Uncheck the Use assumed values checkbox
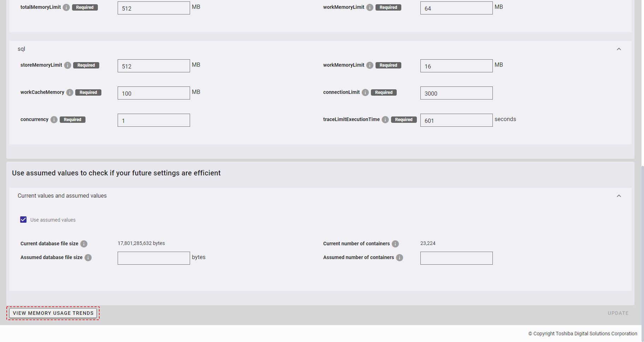This screenshot has width=644, height=342. [x=23, y=220]
